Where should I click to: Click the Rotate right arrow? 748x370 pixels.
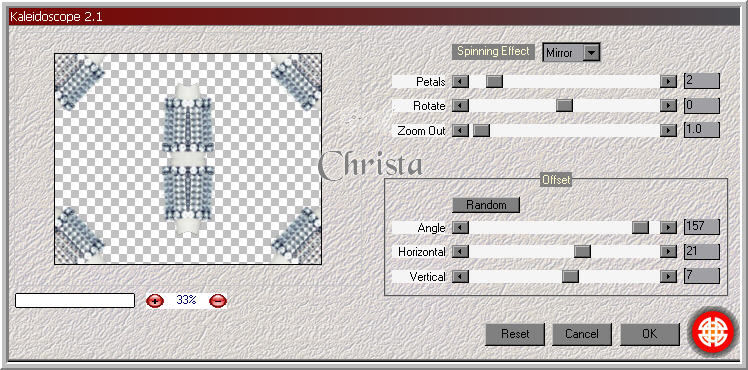point(668,105)
